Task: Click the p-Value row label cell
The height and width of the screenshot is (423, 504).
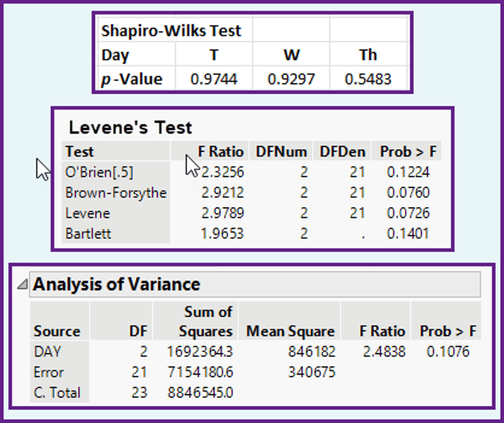Action: pyautogui.click(x=132, y=79)
